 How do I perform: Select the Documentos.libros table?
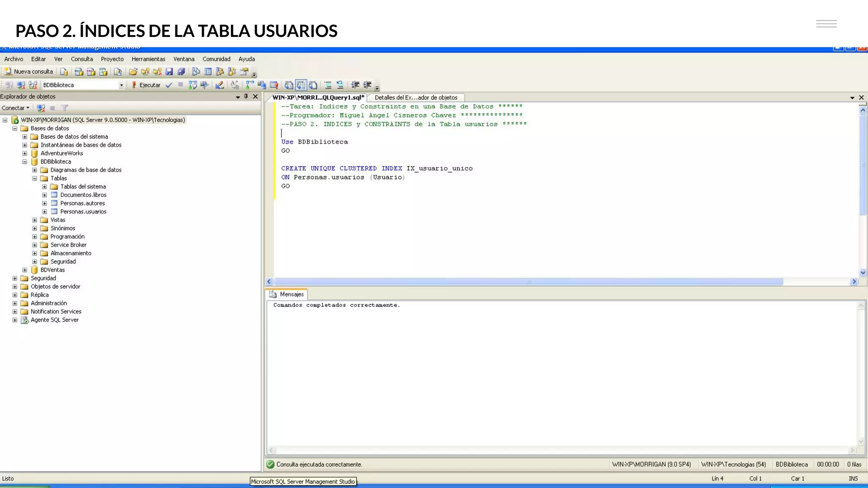point(83,195)
